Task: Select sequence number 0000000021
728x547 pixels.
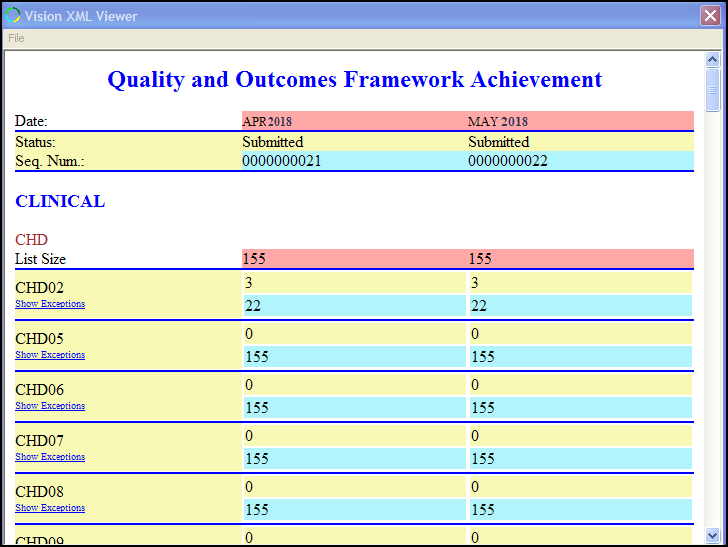Action: 281,161
